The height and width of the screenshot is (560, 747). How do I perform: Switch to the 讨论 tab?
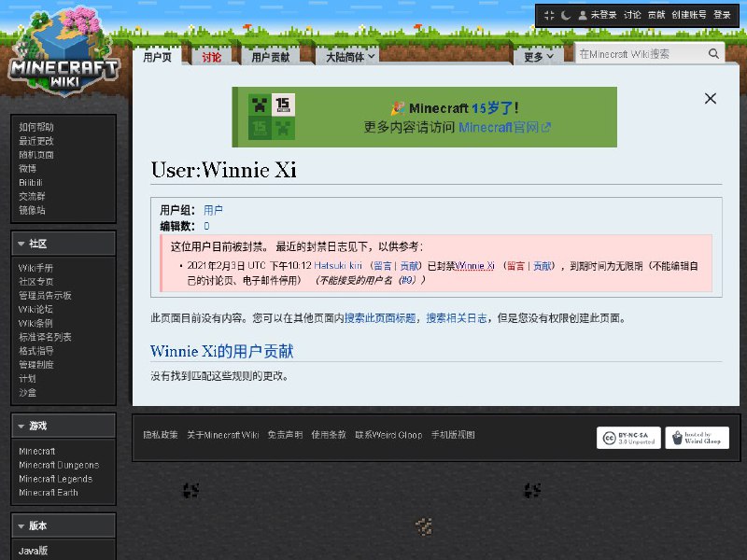point(212,57)
